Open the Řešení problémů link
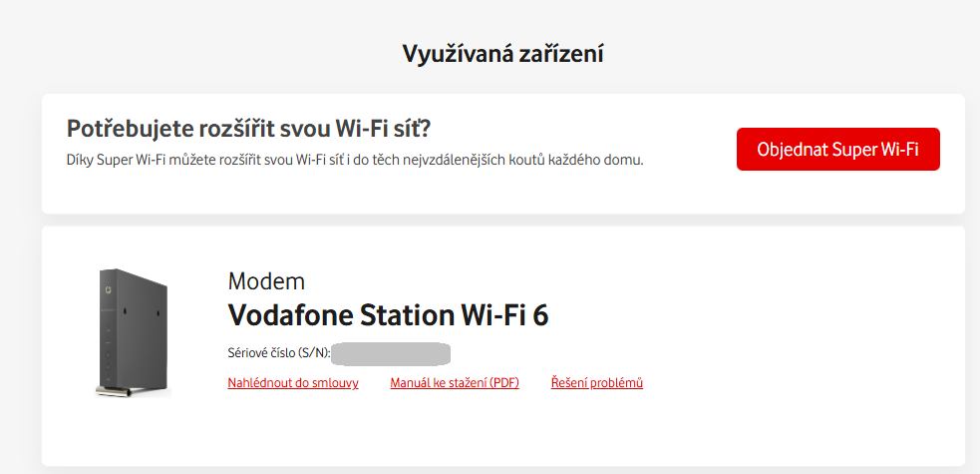 pos(596,383)
